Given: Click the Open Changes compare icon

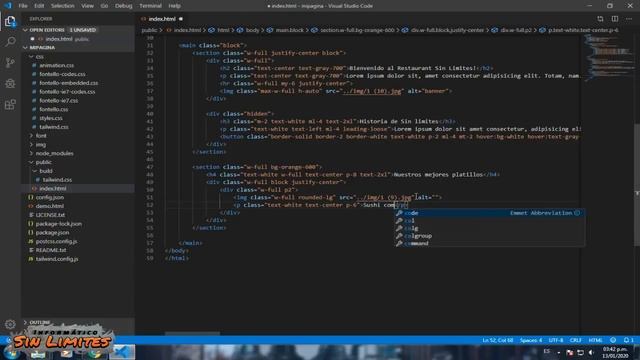Looking at the screenshot, I should [x=600, y=19].
